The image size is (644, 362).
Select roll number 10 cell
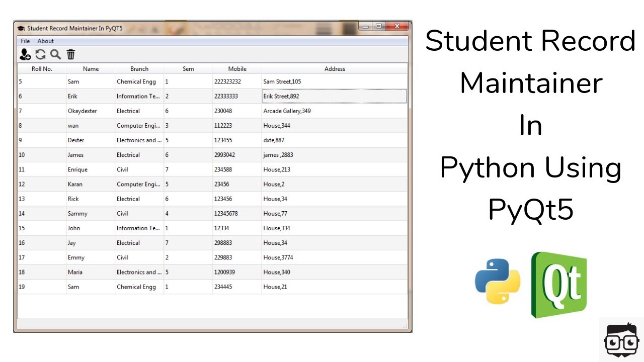[42, 155]
